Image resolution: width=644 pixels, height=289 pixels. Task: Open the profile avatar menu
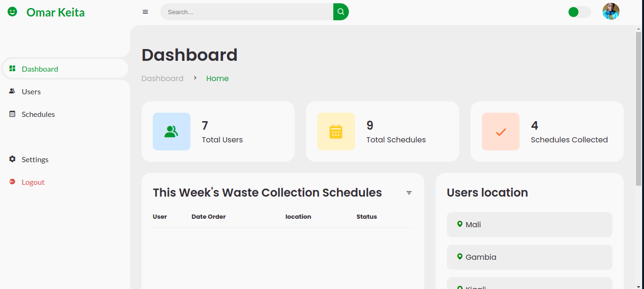click(x=611, y=11)
